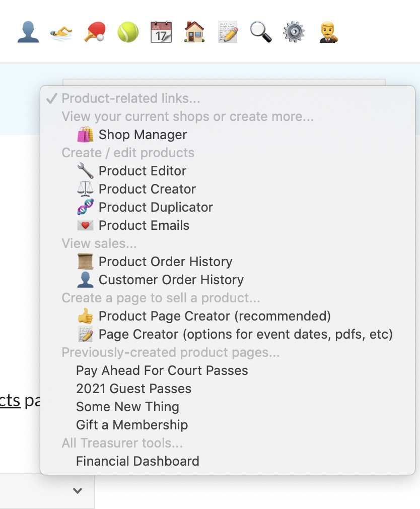Click the person silhouette icon in toolbar

pos(28,33)
